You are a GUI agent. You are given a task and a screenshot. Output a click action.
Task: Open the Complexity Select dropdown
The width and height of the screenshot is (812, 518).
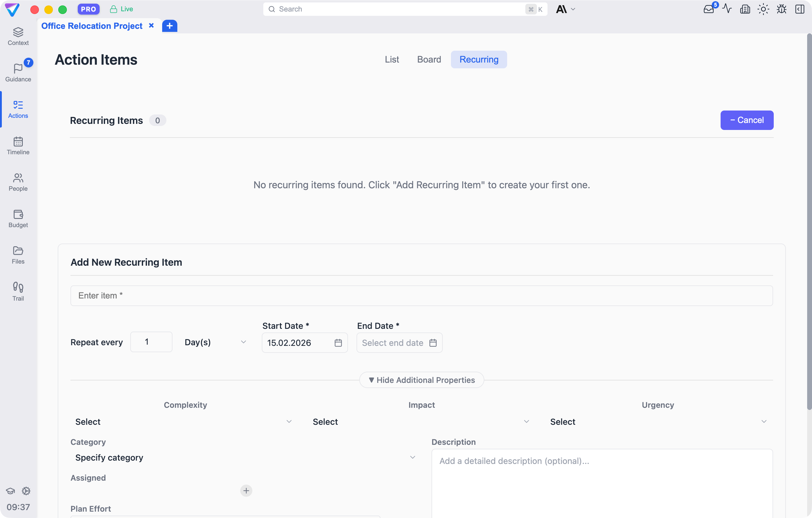185,421
